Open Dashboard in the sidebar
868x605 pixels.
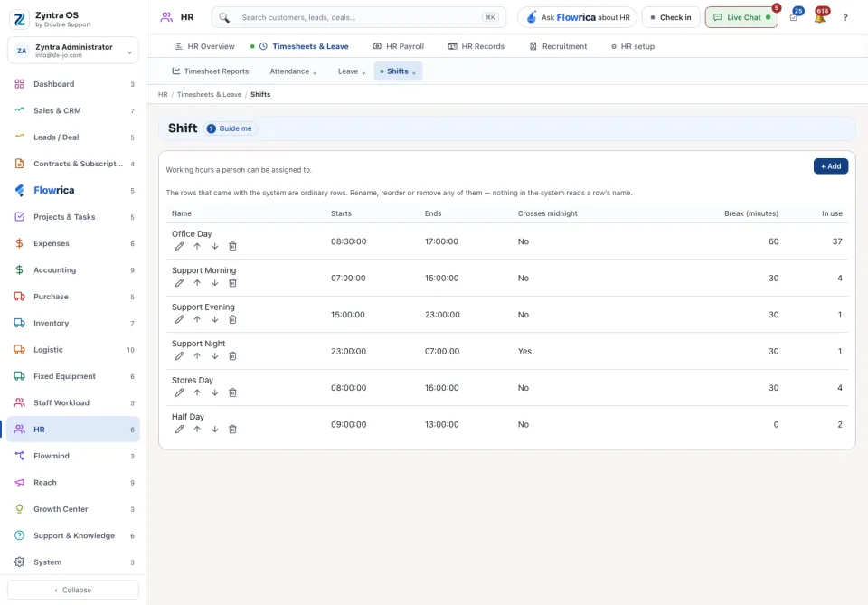tap(73, 84)
